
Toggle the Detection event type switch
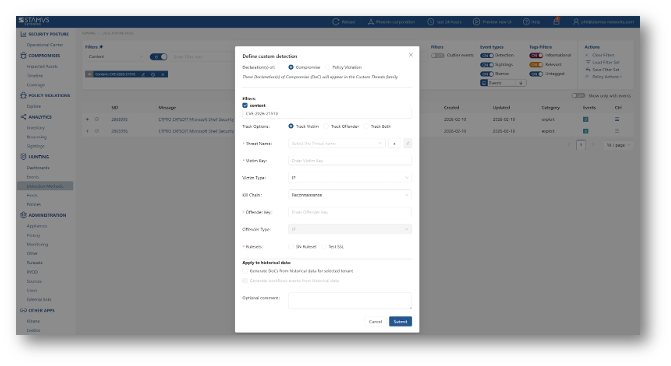point(487,55)
